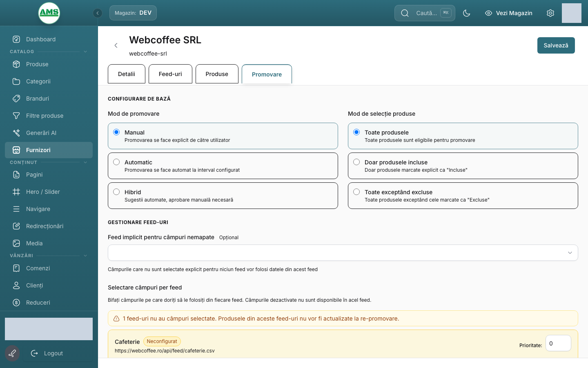This screenshot has height=368, width=588.
Task: Collapse the sidebar with the chevron button
Action: point(98,13)
